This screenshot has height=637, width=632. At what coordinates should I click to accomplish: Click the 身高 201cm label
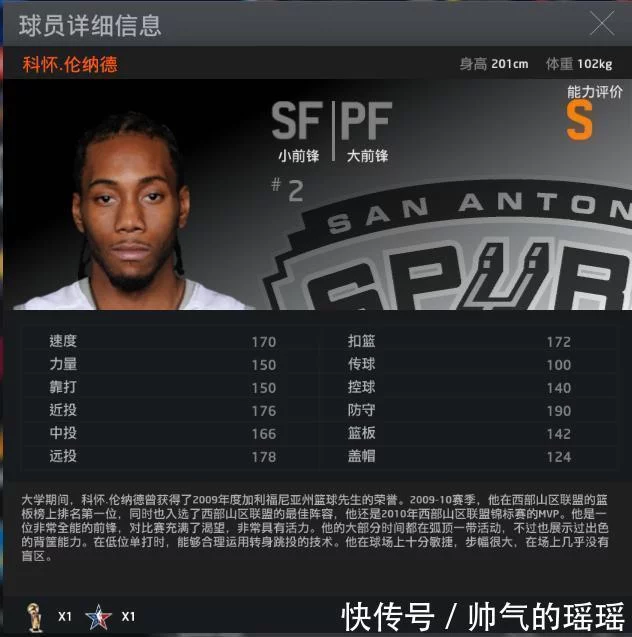coord(494,64)
